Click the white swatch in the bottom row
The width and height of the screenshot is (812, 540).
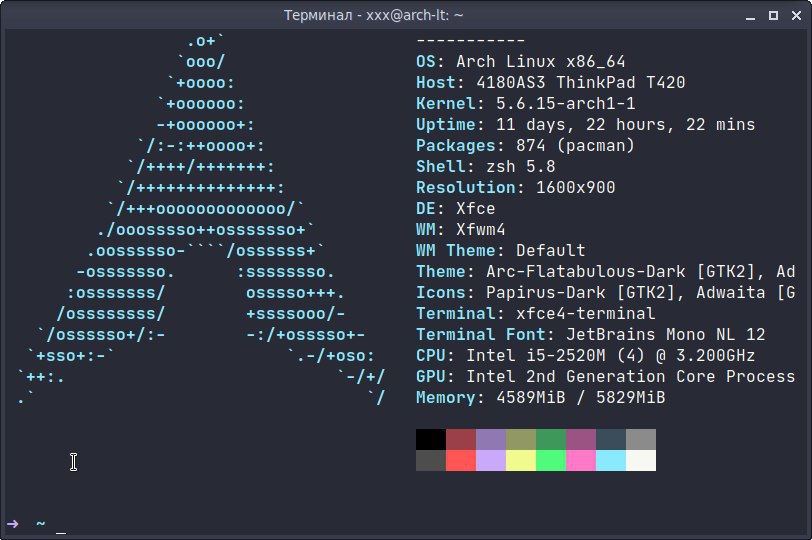click(x=641, y=460)
